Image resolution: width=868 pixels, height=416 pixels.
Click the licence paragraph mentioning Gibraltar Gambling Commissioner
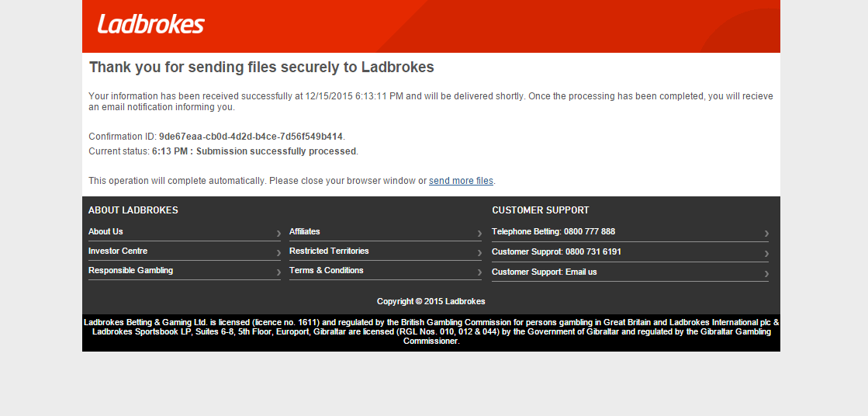coord(431,331)
